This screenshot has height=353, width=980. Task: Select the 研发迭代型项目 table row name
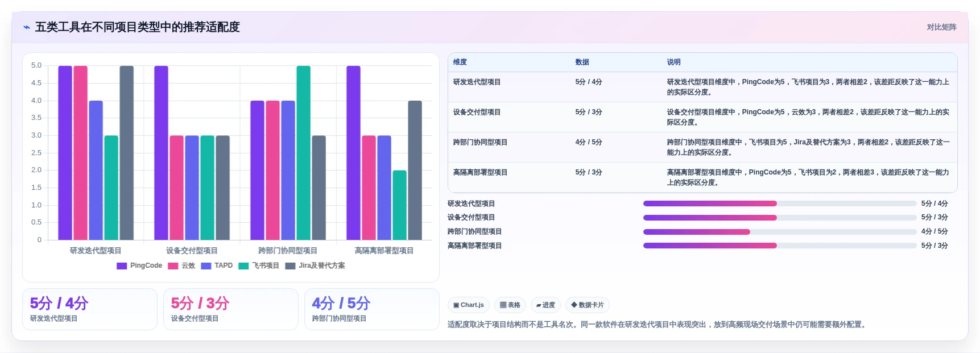coord(477,82)
